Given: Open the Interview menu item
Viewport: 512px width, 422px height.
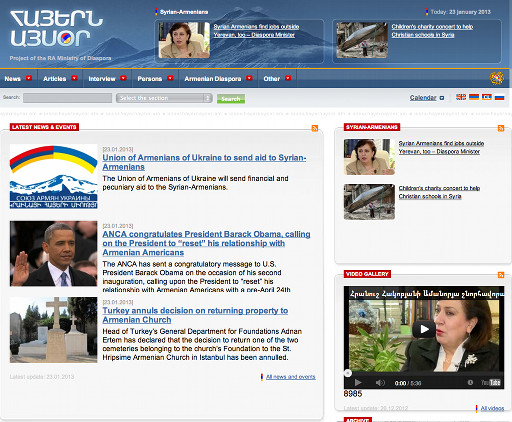Looking at the screenshot, I should coord(102,79).
